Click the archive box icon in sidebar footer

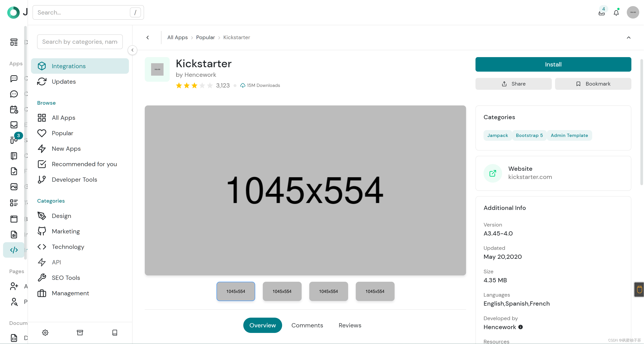click(80, 333)
